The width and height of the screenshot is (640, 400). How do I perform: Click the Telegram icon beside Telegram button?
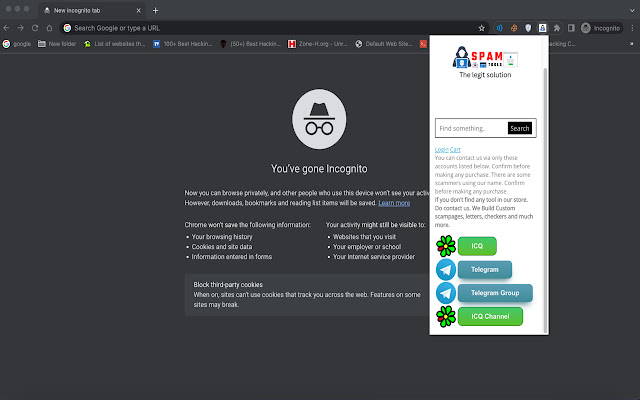[x=446, y=269]
